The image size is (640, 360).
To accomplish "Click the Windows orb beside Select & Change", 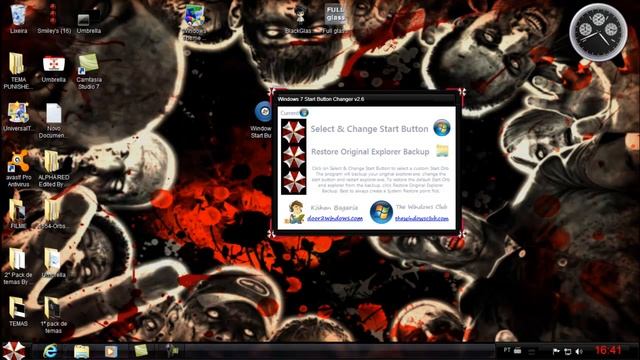I will [x=442, y=128].
